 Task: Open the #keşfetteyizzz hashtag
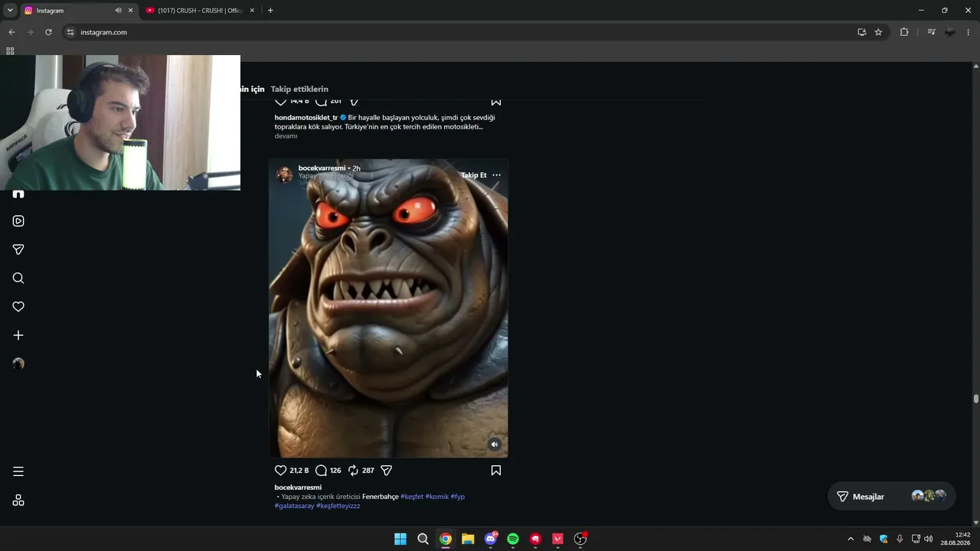click(338, 506)
